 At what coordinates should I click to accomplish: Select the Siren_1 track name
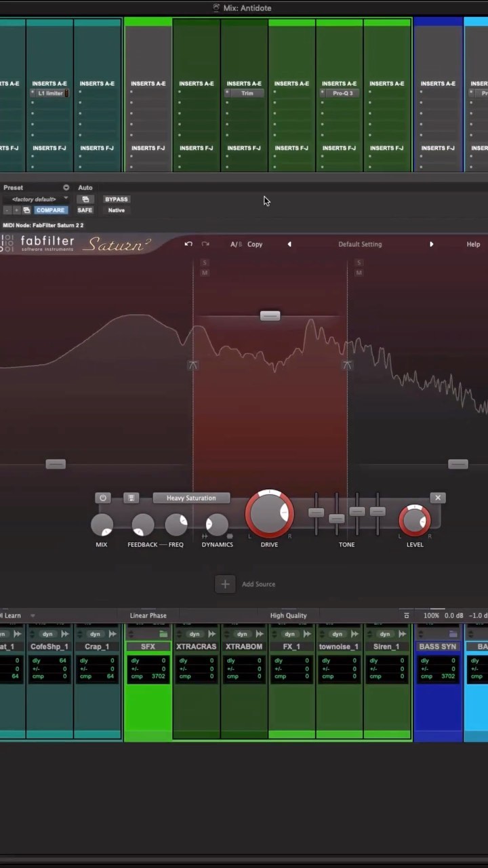pos(386,647)
